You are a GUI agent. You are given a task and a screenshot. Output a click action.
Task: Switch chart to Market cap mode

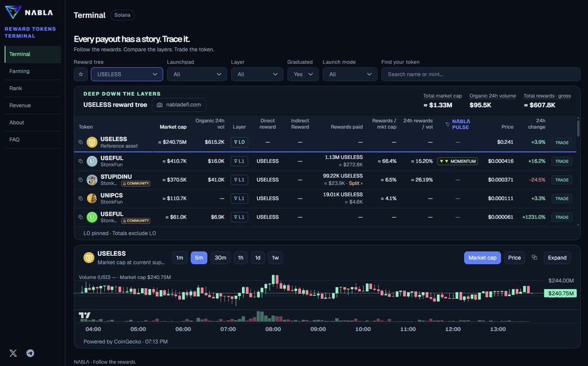483,258
